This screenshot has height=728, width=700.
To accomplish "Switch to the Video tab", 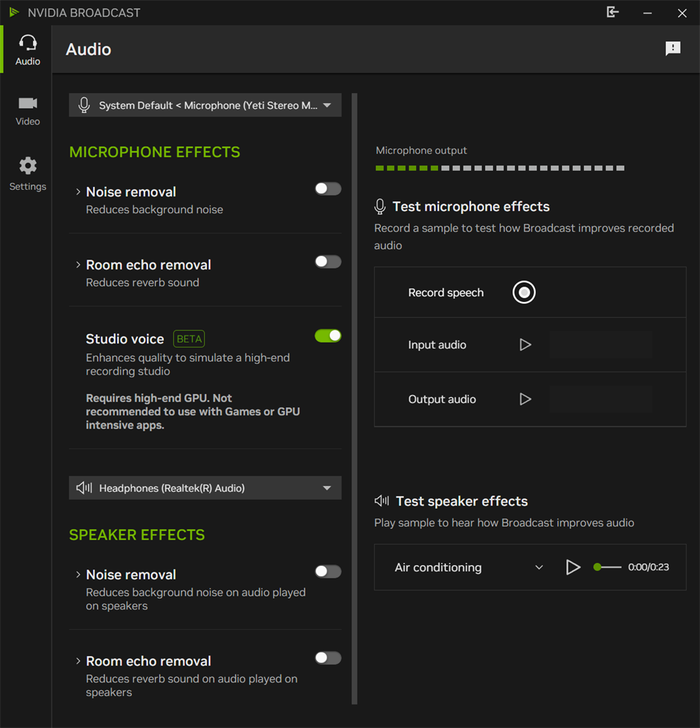I will (x=28, y=111).
